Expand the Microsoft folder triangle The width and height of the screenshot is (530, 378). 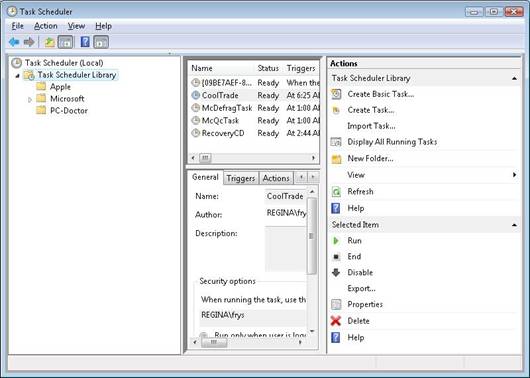30,99
